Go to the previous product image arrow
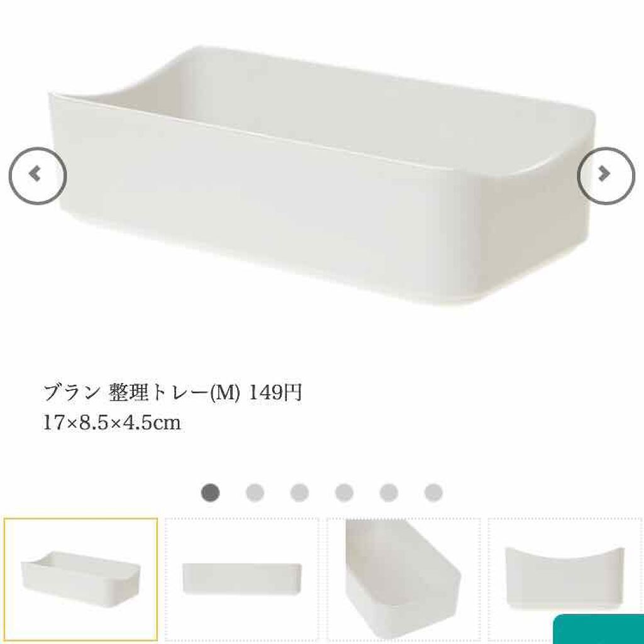The image size is (644, 644). tap(37, 175)
